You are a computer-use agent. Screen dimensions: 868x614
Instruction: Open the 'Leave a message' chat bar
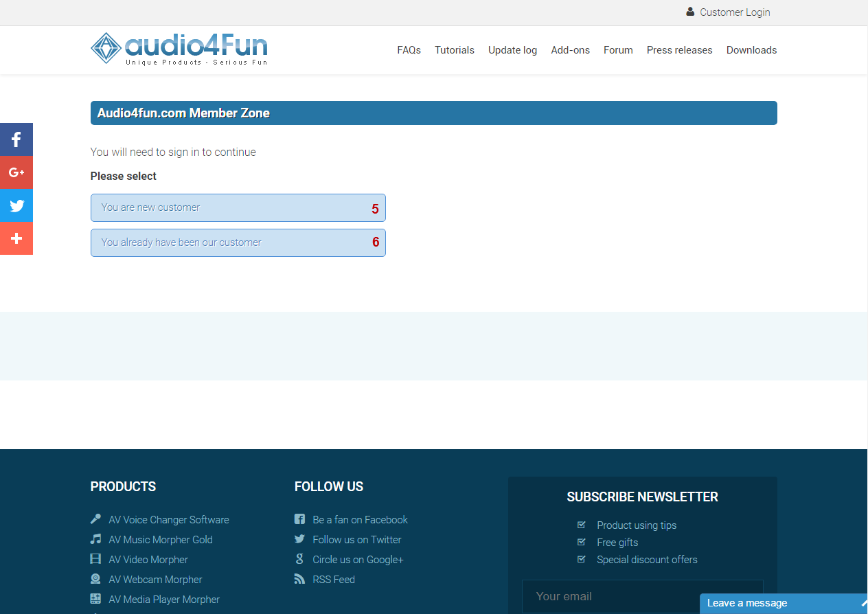click(784, 604)
